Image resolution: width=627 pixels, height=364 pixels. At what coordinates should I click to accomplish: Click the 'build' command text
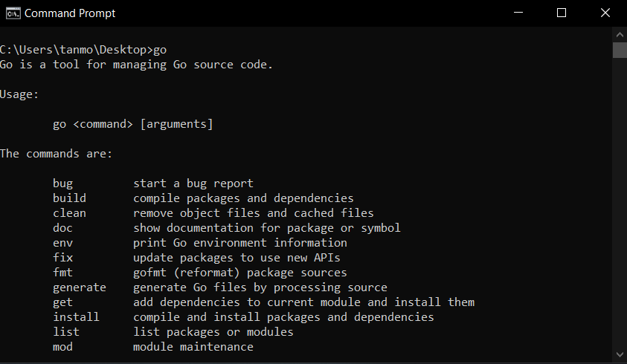pos(69,198)
